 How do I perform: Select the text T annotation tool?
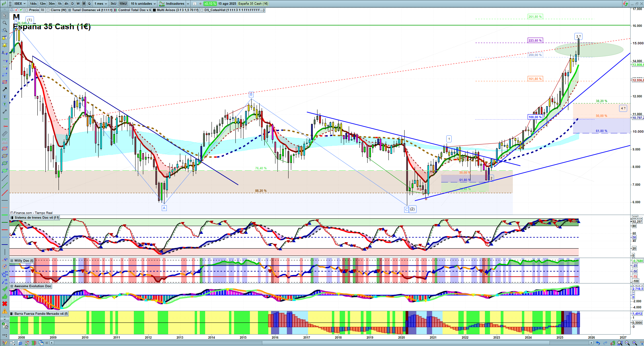(5, 97)
